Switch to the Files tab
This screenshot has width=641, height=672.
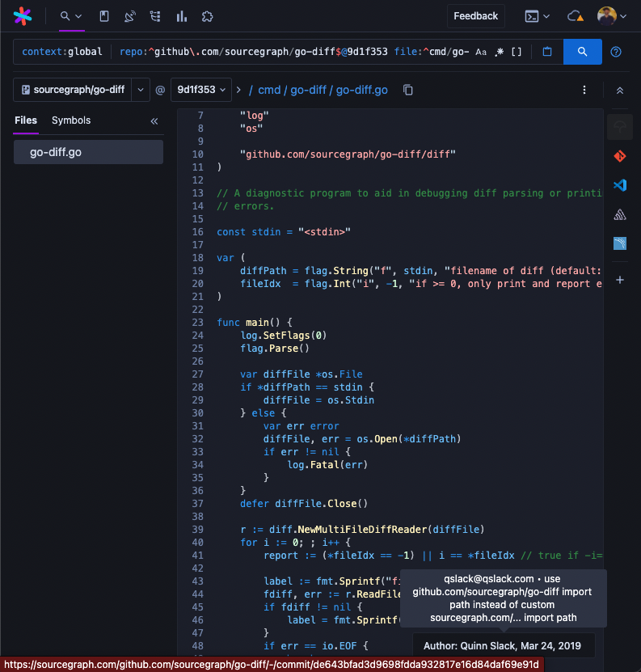(x=26, y=120)
